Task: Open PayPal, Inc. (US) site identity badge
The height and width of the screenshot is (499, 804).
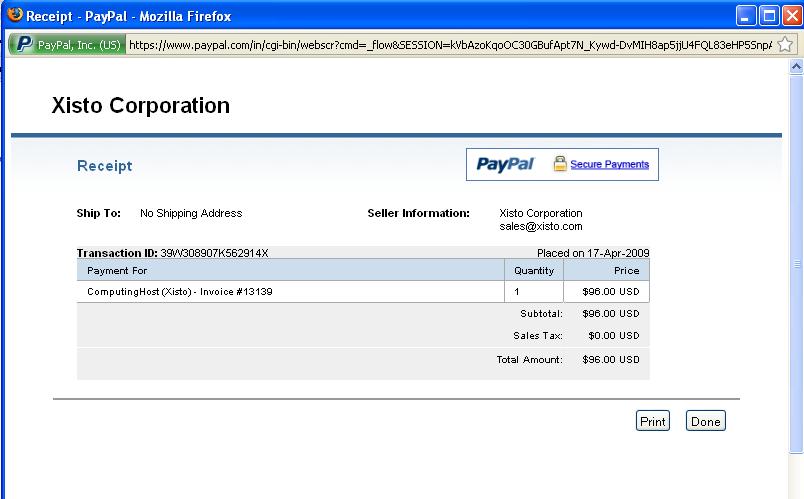Action: 67,45
